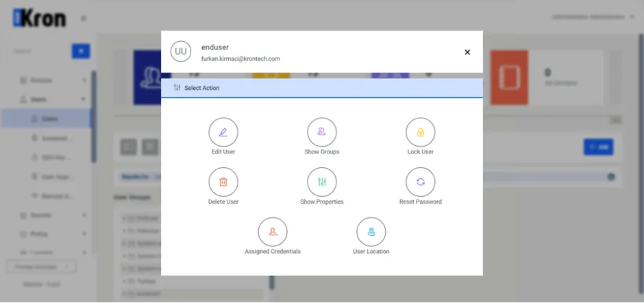Close the enduser dialog with X
644x303 pixels.
point(467,52)
